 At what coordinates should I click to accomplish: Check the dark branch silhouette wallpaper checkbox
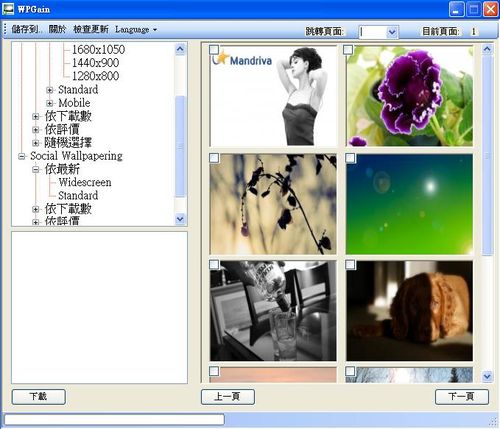point(214,158)
